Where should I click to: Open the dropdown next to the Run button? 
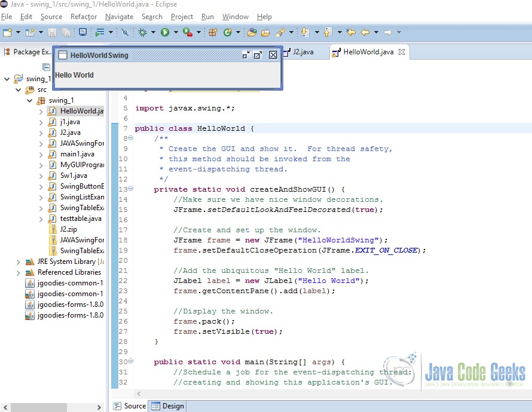[x=175, y=32]
